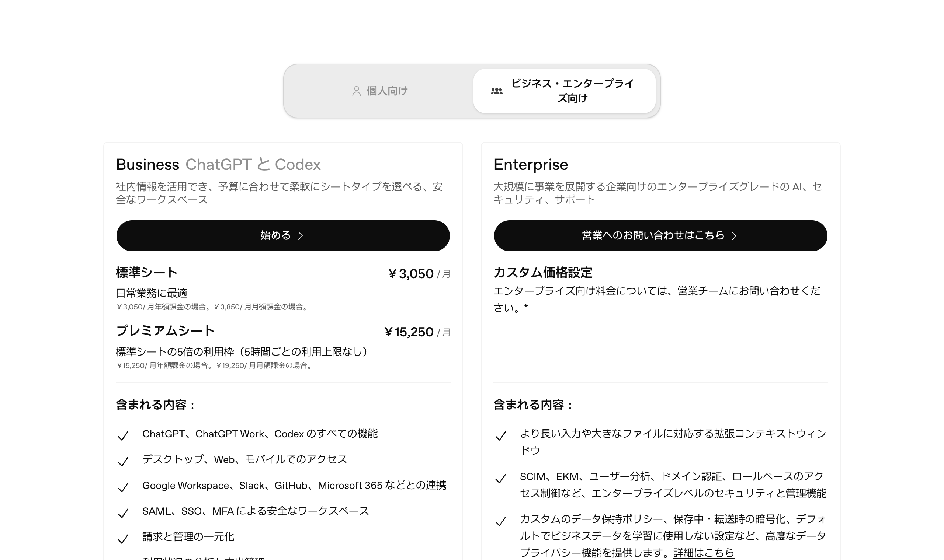944x560 pixels.
Task: Click the プレミアムシート label
Action: click(x=165, y=331)
